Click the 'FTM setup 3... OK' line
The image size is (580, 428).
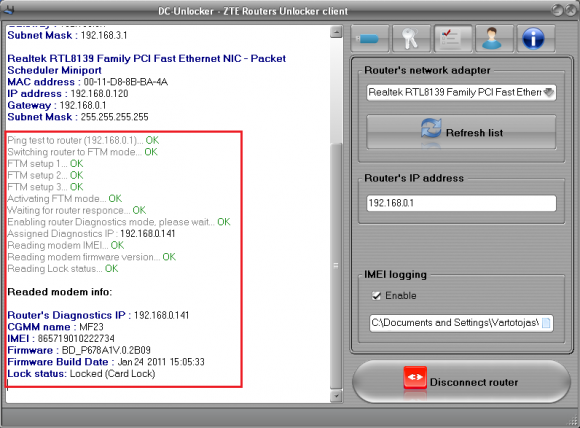(x=45, y=187)
